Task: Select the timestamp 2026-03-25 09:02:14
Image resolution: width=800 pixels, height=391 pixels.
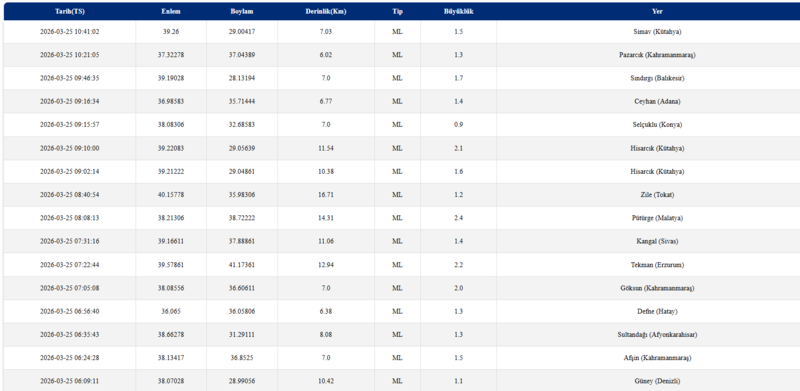Action: pos(69,172)
